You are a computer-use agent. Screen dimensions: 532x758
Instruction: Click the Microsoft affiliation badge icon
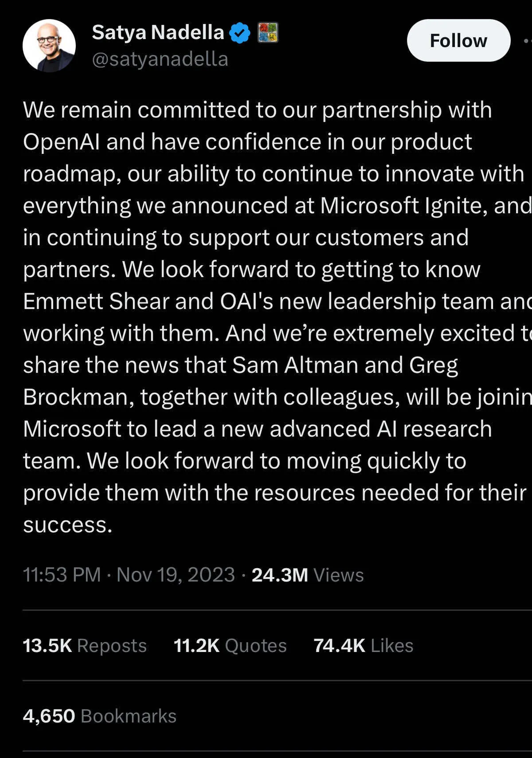(268, 33)
